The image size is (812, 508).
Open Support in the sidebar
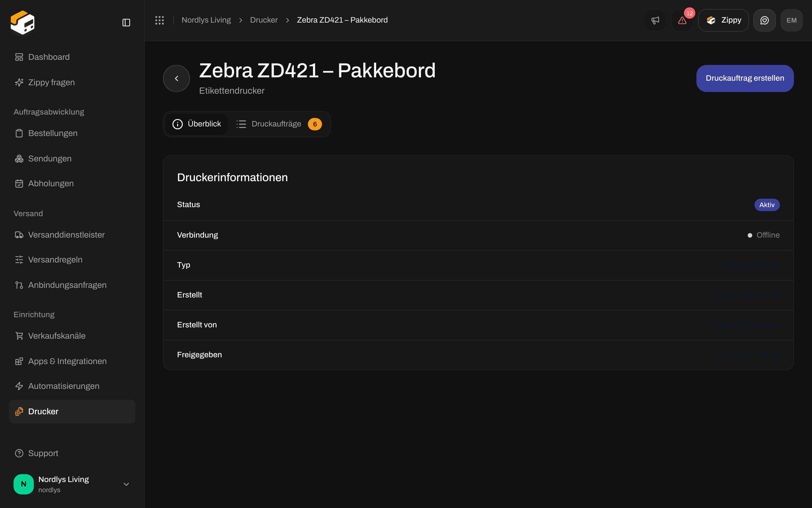coord(72,453)
